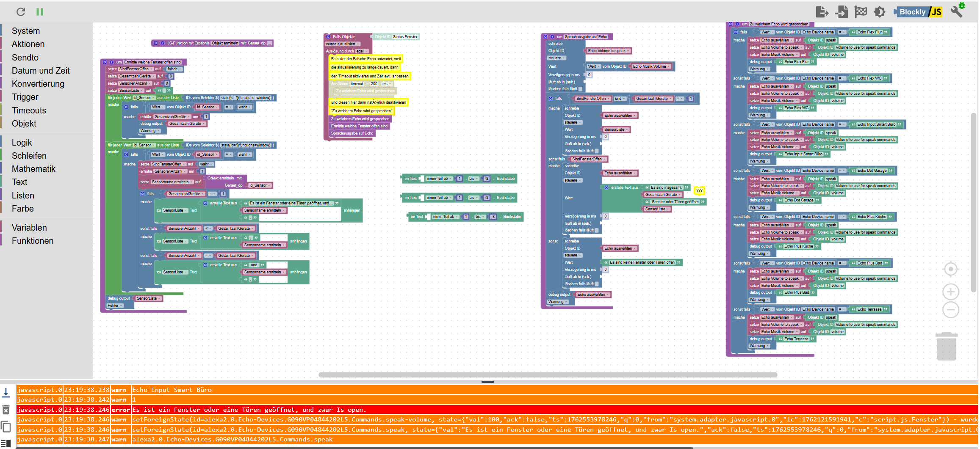This screenshot has width=980, height=449.
Task: Open the Listen toolbox category
Action: (x=23, y=196)
